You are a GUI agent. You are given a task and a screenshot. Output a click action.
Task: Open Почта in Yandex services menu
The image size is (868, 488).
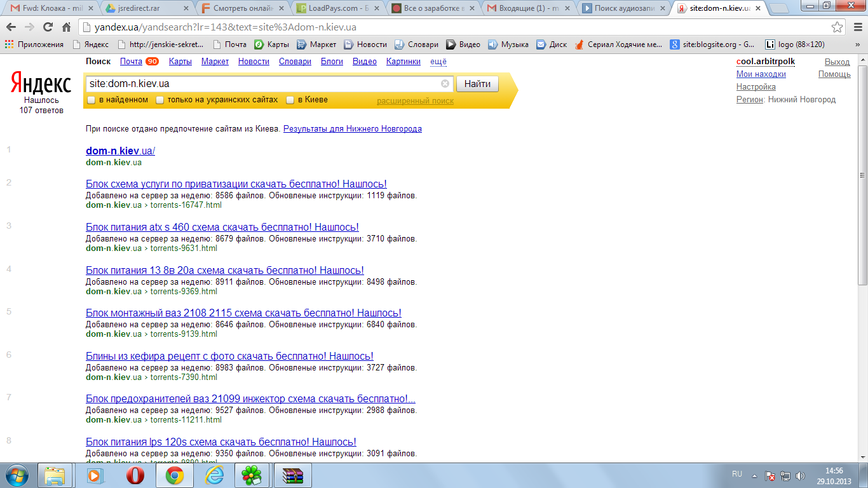pos(131,62)
